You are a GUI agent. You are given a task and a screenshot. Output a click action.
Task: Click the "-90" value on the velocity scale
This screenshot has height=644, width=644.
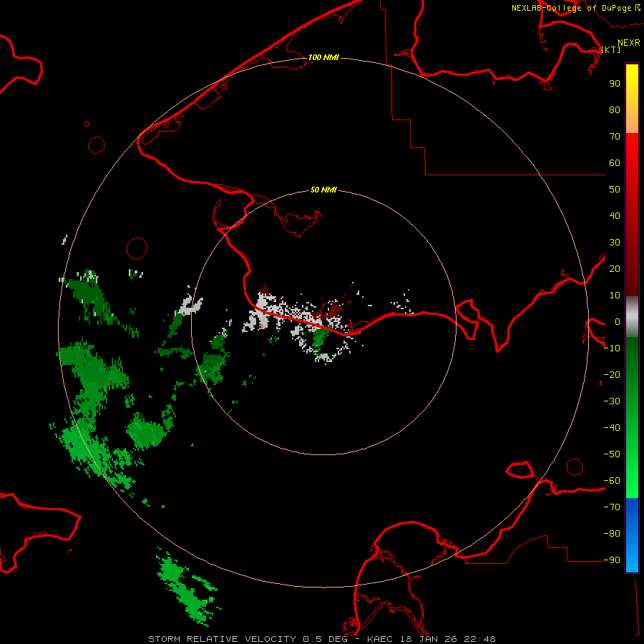612,560
